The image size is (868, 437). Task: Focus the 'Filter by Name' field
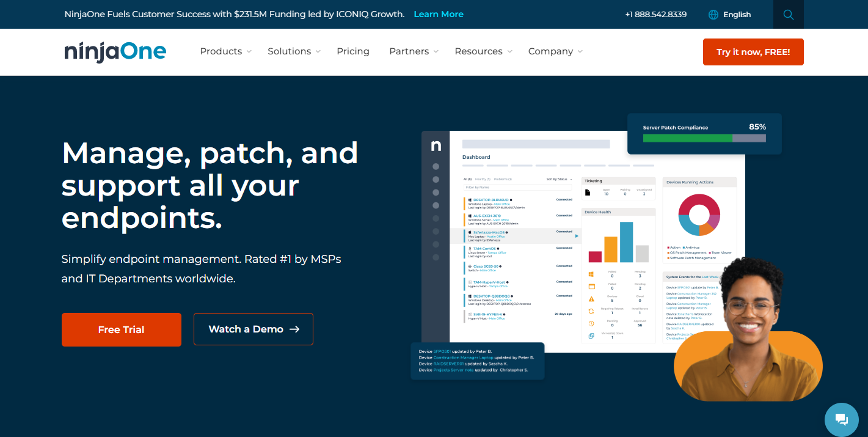(518, 187)
